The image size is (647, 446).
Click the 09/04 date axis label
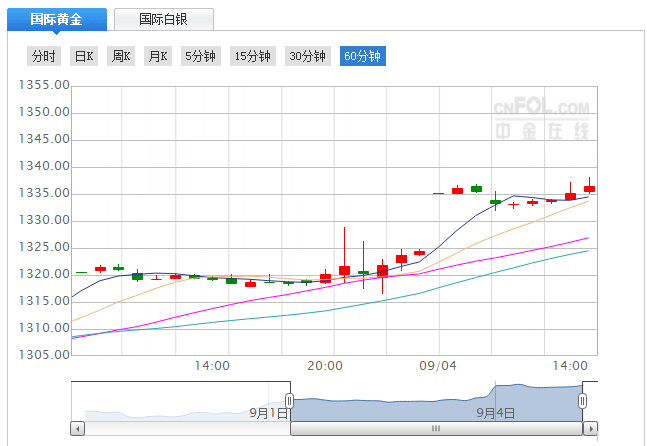point(438,366)
